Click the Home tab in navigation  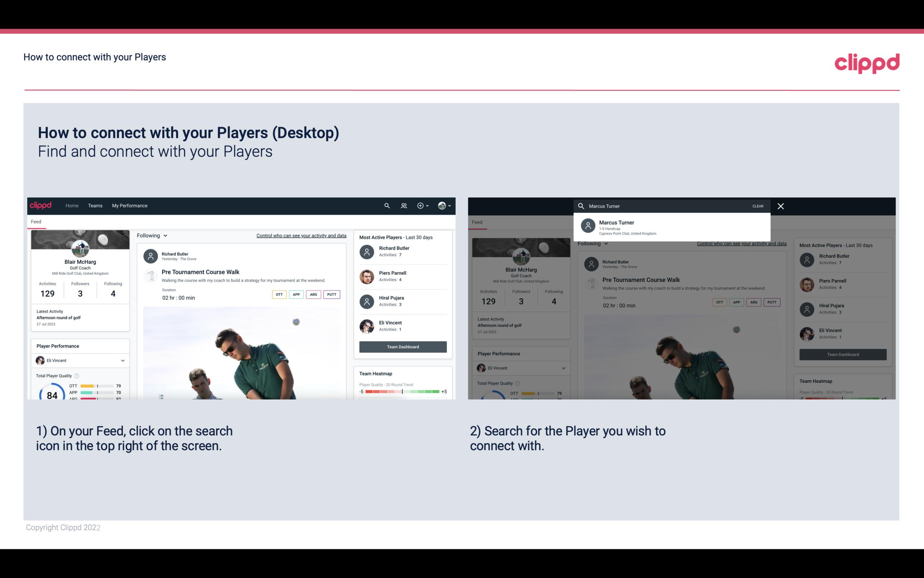71,205
